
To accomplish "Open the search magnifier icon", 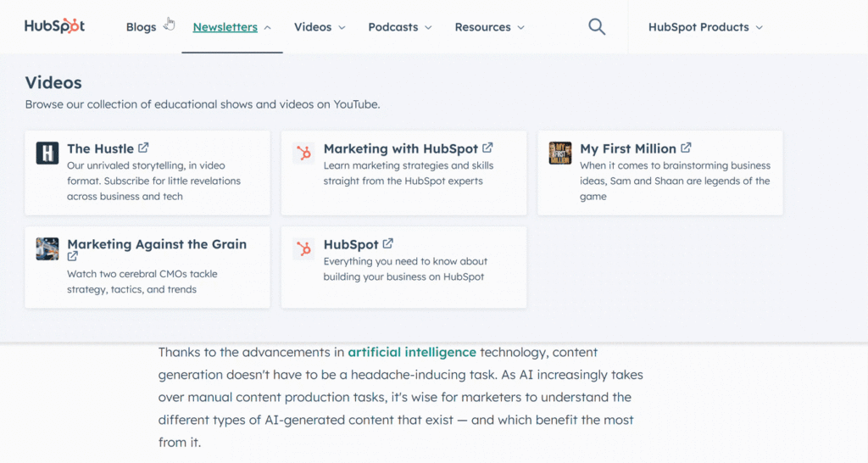I will 596,26.
